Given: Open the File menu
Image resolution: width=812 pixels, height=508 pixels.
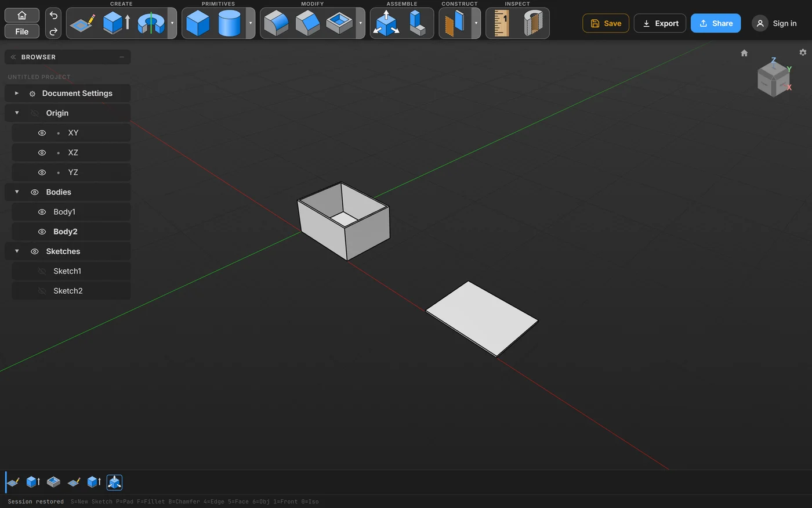Looking at the screenshot, I should click(x=22, y=31).
